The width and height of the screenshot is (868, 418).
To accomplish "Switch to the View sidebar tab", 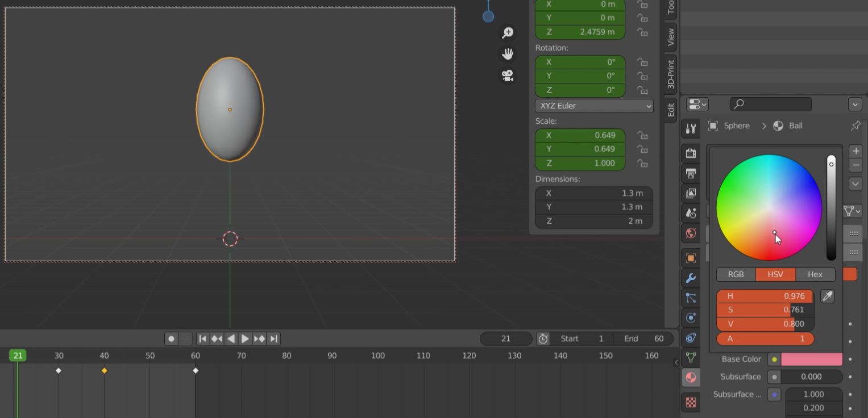I will (x=671, y=37).
